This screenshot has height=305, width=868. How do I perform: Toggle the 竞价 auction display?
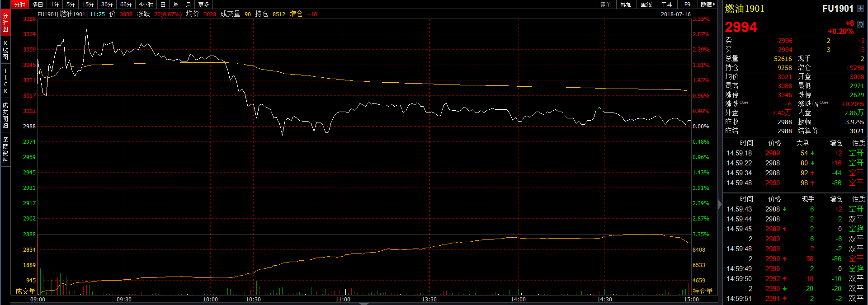pyautogui.click(x=605, y=5)
